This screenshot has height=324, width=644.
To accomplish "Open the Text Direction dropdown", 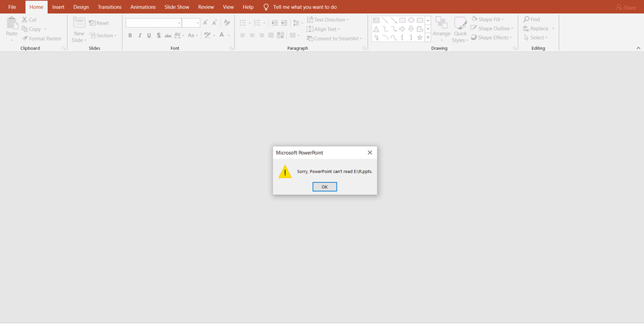I will coord(327,20).
